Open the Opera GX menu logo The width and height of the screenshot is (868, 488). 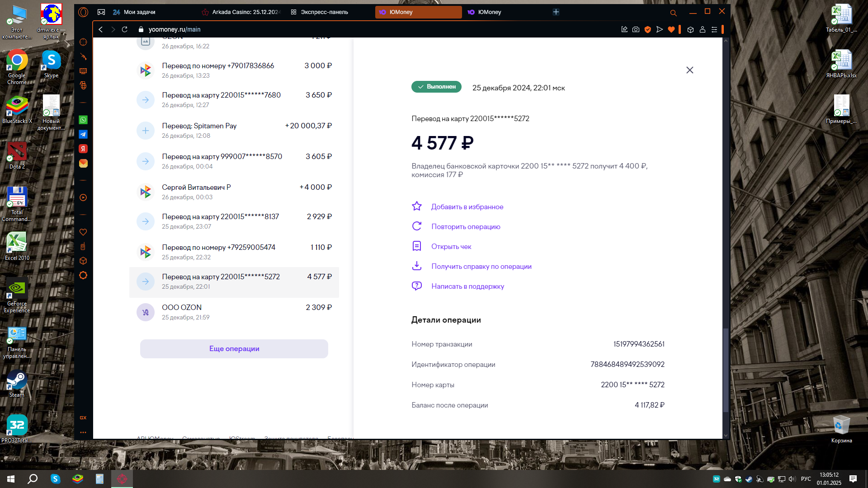click(x=83, y=12)
